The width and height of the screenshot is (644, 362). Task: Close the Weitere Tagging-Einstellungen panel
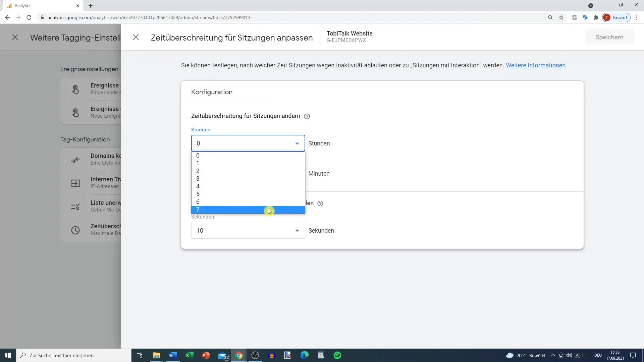click(x=15, y=37)
